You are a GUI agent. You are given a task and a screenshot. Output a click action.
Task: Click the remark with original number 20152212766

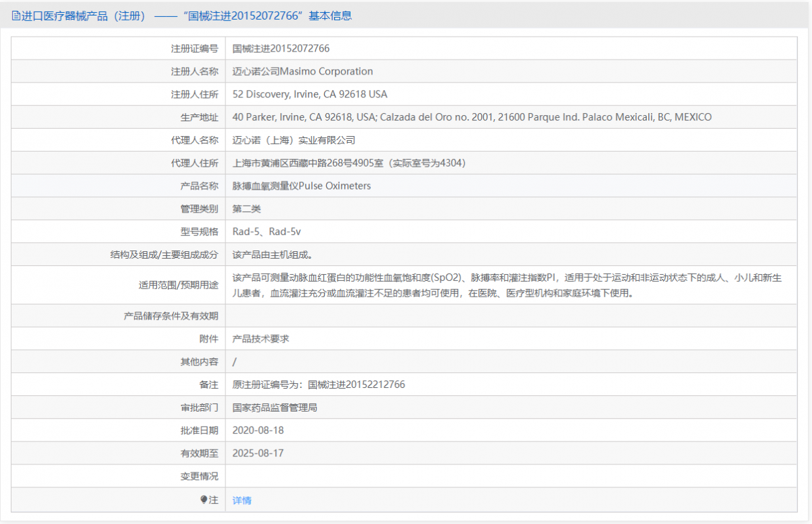[318, 385]
